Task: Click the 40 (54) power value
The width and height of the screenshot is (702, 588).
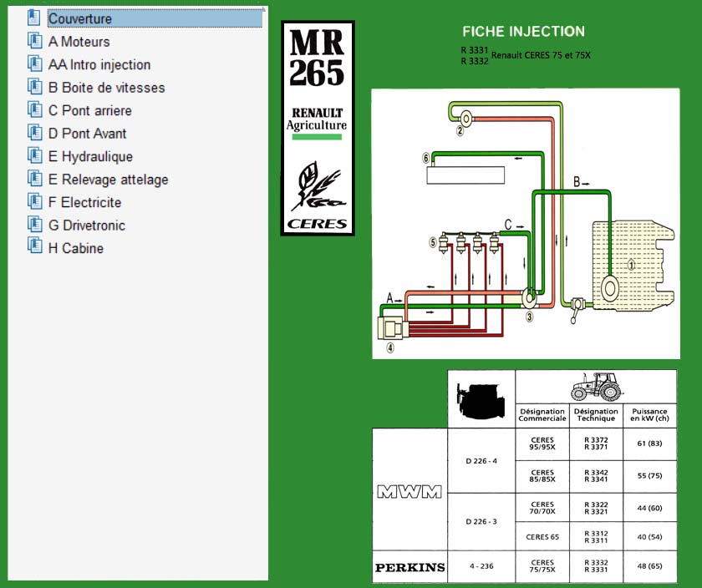Action: tap(649, 537)
